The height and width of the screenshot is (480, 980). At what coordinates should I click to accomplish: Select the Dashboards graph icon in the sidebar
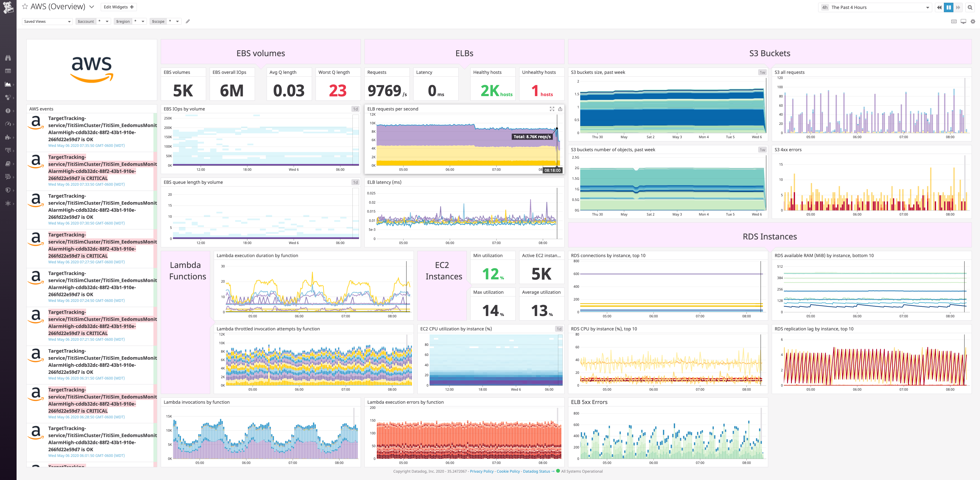8,84
